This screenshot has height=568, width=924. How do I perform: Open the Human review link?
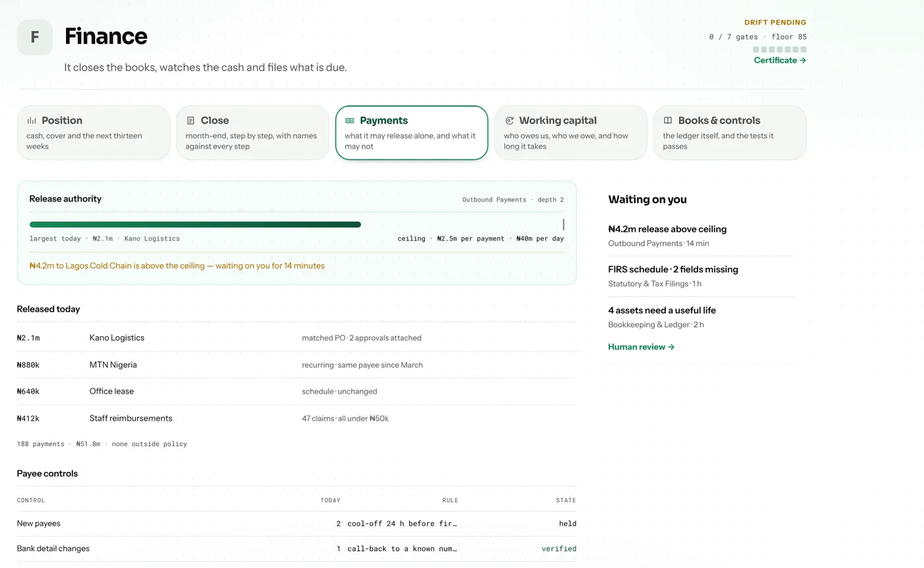(641, 347)
